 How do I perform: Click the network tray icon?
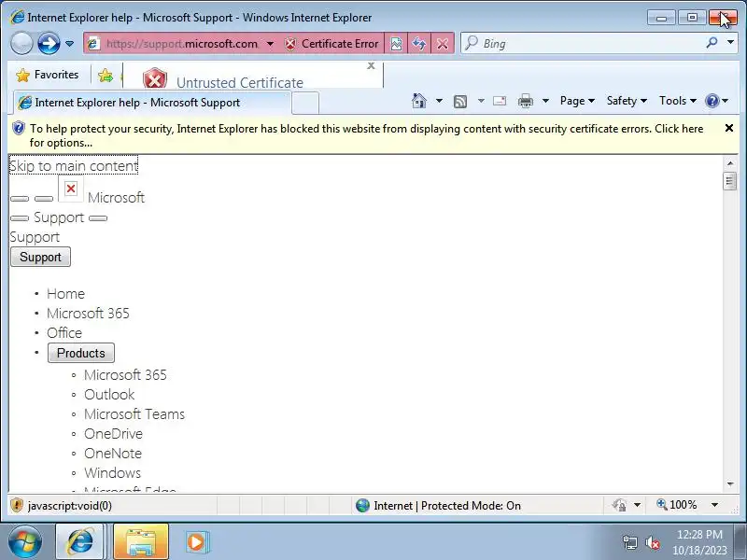(x=629, y=542)
